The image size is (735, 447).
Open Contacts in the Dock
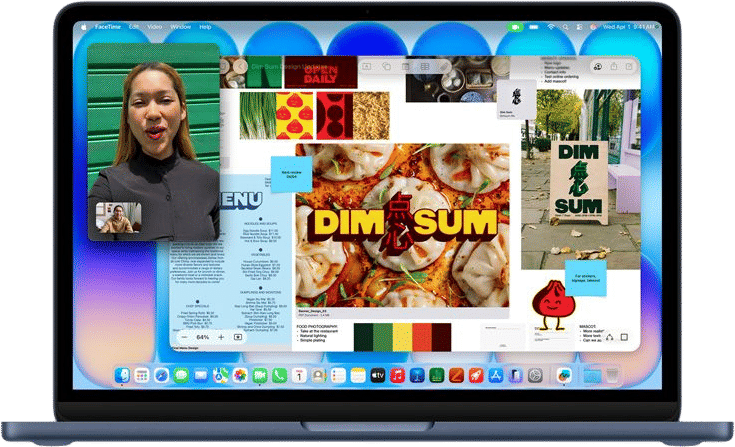tap(319, 375)
